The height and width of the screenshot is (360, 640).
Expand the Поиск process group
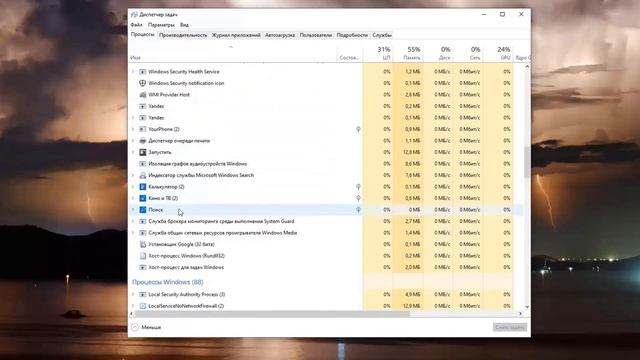[x=133, y=210]
